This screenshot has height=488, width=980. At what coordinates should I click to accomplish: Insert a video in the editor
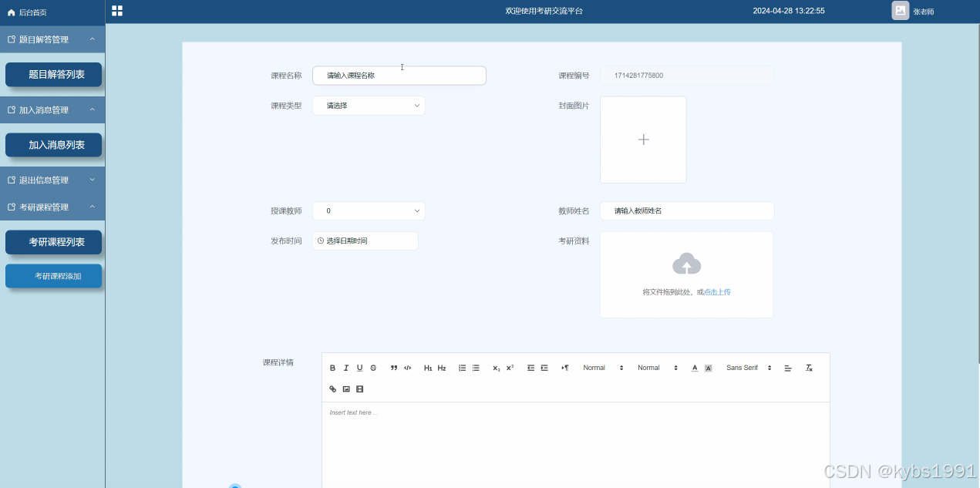359,389
